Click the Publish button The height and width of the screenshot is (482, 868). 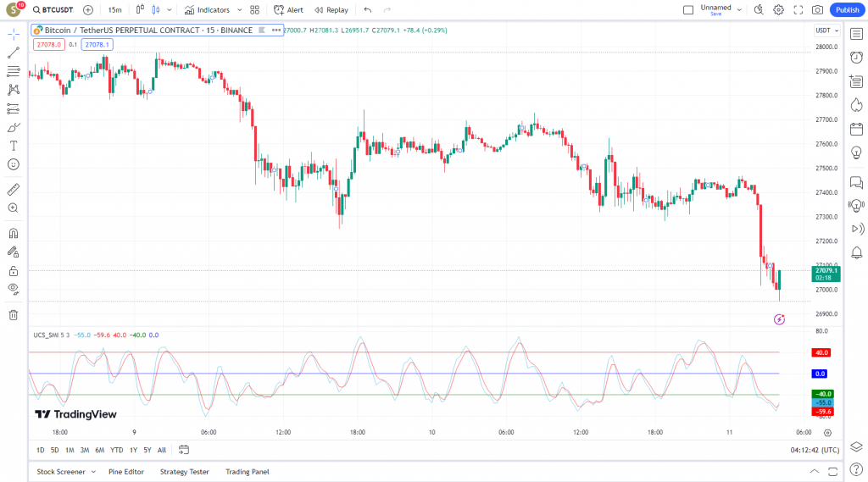click(x=848, y=10)
